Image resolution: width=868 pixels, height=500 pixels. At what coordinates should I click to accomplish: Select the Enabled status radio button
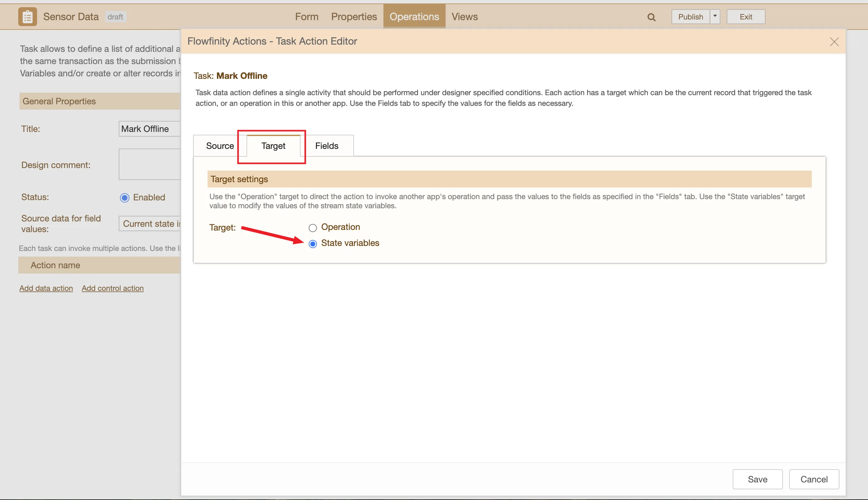click(x=125, y=198)
